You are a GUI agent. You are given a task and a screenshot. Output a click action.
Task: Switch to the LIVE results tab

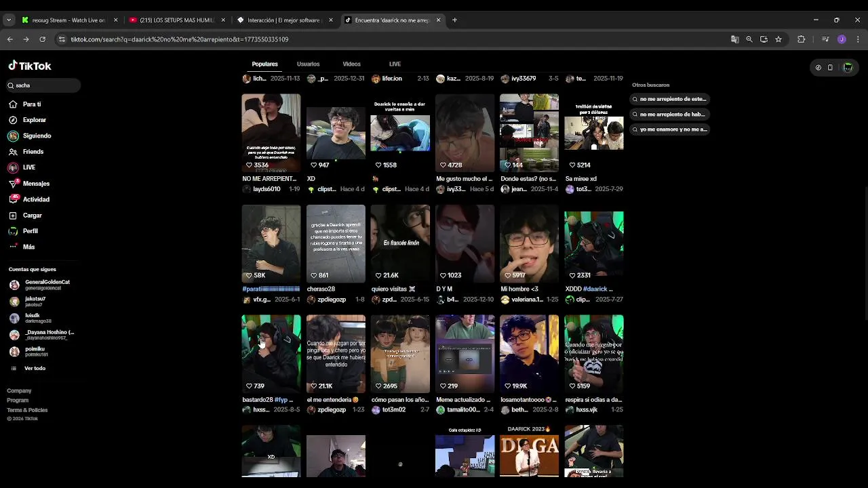(395, 64)
